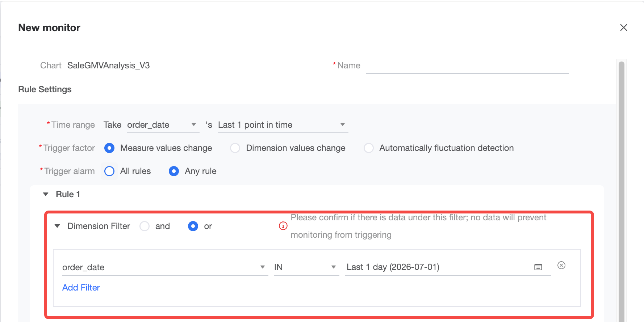
Task: Open the IN operator dropdown
Action: coord(306,267)
